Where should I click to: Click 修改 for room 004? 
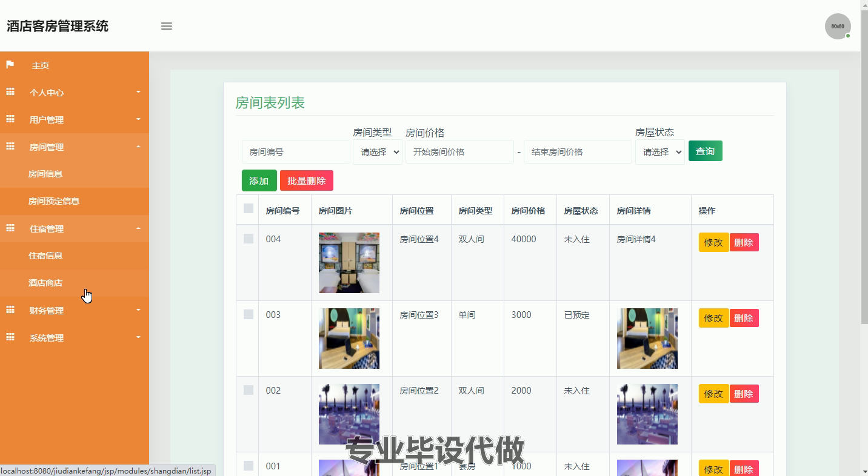pos(713,242)
